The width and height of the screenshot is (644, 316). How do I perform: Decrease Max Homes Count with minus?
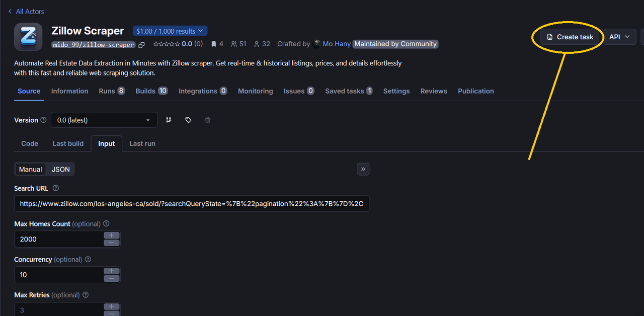point(112,243)
